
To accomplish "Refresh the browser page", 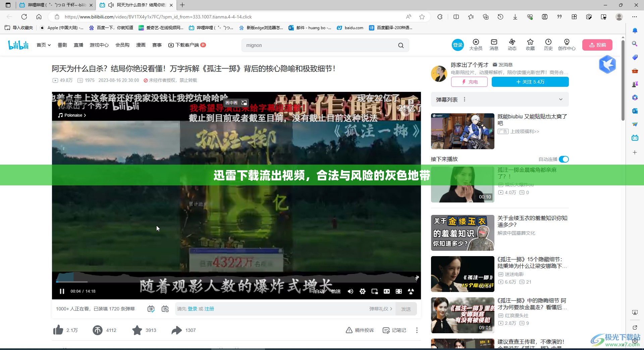I will 24,17.
